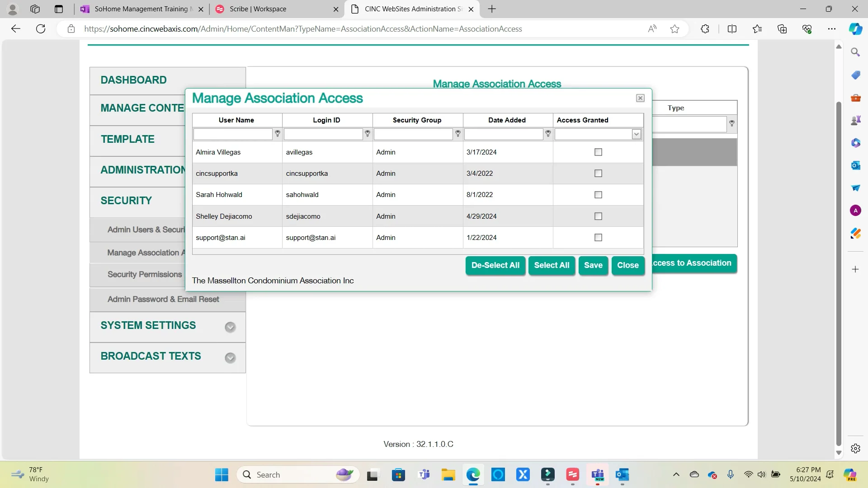868x488 pixels.
Task: Save the association access changes
Action: click(593, 265)
